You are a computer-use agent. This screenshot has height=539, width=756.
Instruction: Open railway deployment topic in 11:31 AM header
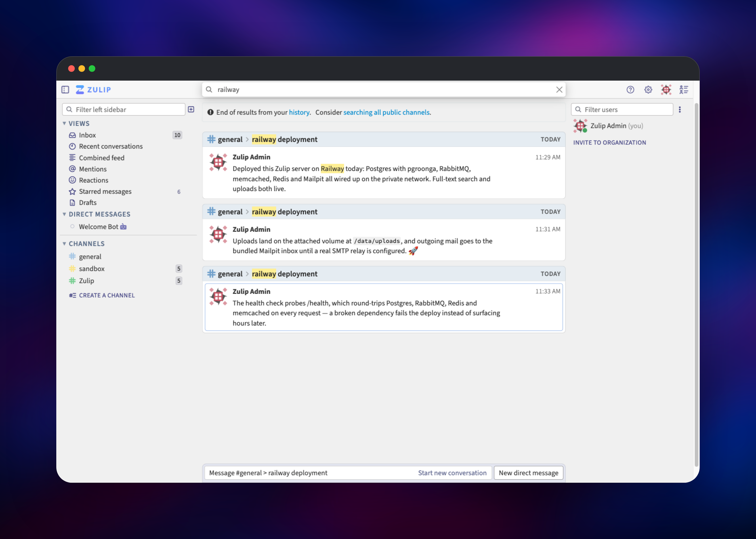pyautogui.click(x=284, y=212)
